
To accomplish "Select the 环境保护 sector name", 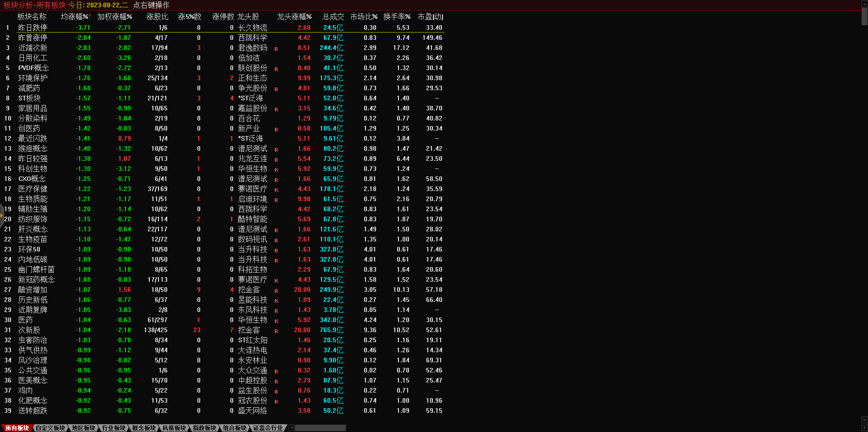I will coord(33,78).
